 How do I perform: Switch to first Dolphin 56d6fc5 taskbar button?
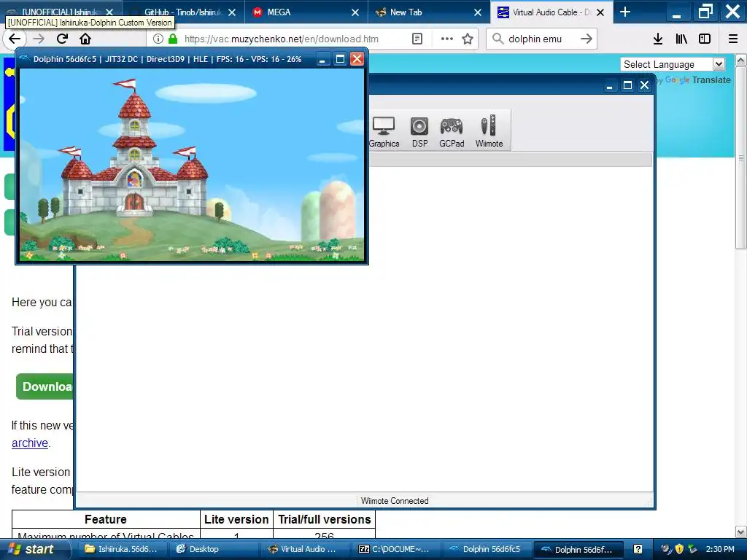coord(487,549)
